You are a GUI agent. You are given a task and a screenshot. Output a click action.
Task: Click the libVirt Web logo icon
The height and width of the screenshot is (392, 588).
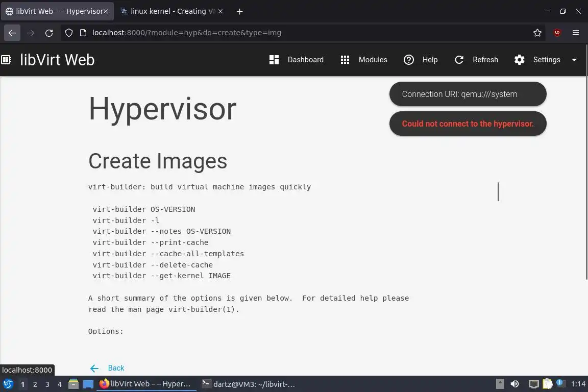(6, 60)
